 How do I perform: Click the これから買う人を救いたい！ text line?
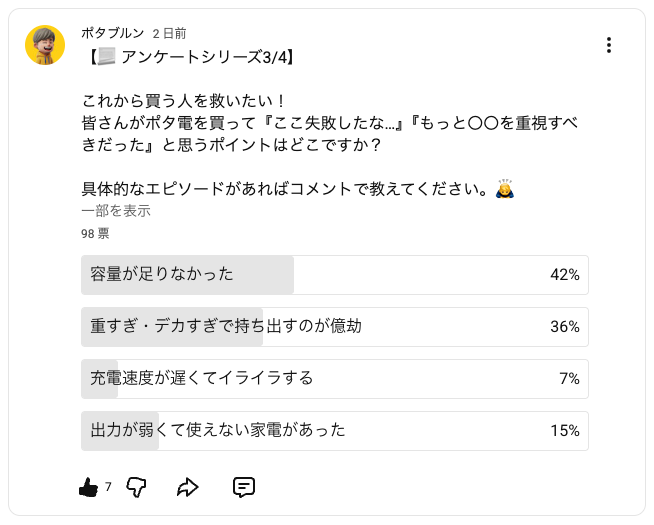point(185,100)
